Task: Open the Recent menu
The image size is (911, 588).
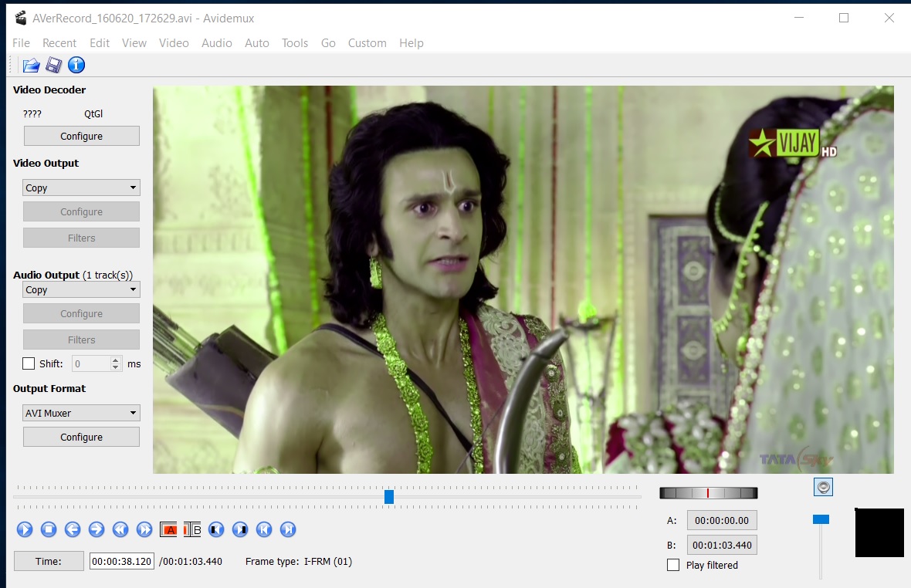Action: point(59,43)
